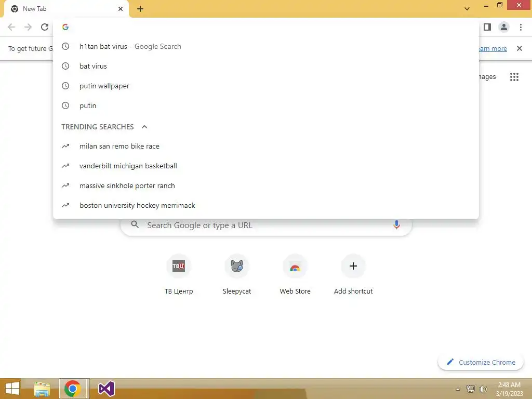Click the Customize Chrome button
The width and height of the screenshot is (532, 399).
pos(481,362)
